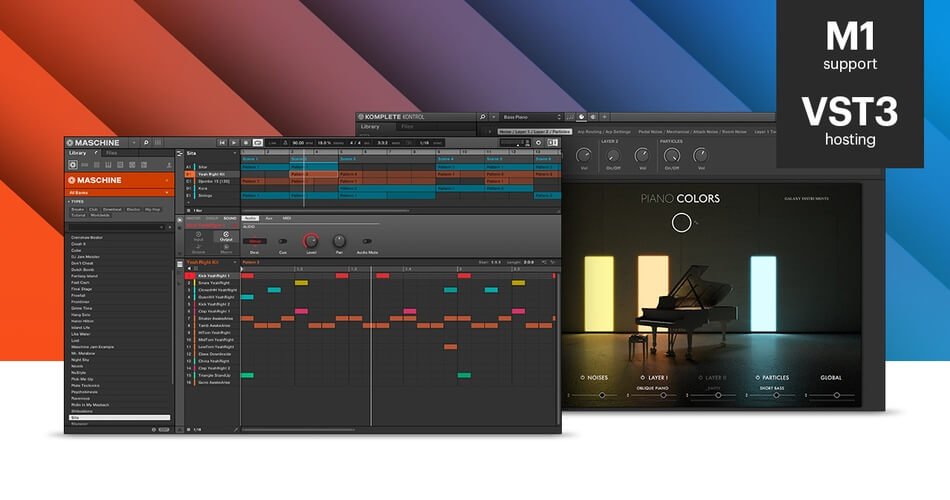Viewport: 950px width, 500px height.
Task: Select 'Night Ship' in browser results list
Action: [x=119, y=359]
